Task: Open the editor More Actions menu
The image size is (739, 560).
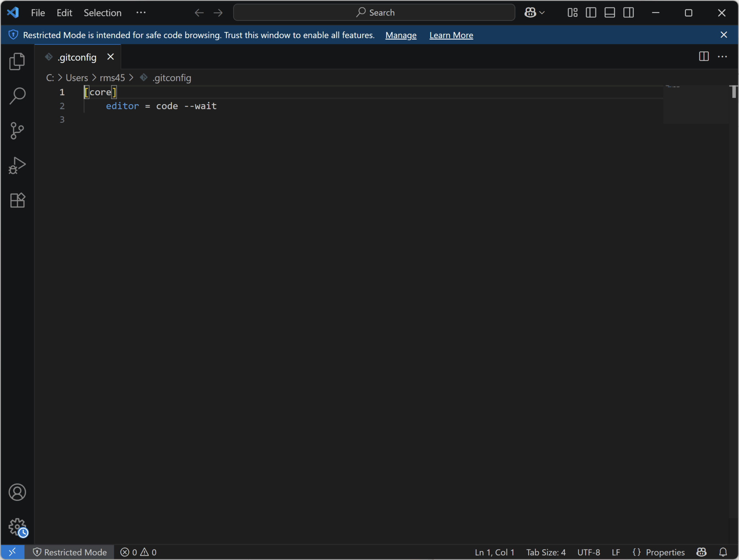Action: pyautogui.click(x=723, y=57)
